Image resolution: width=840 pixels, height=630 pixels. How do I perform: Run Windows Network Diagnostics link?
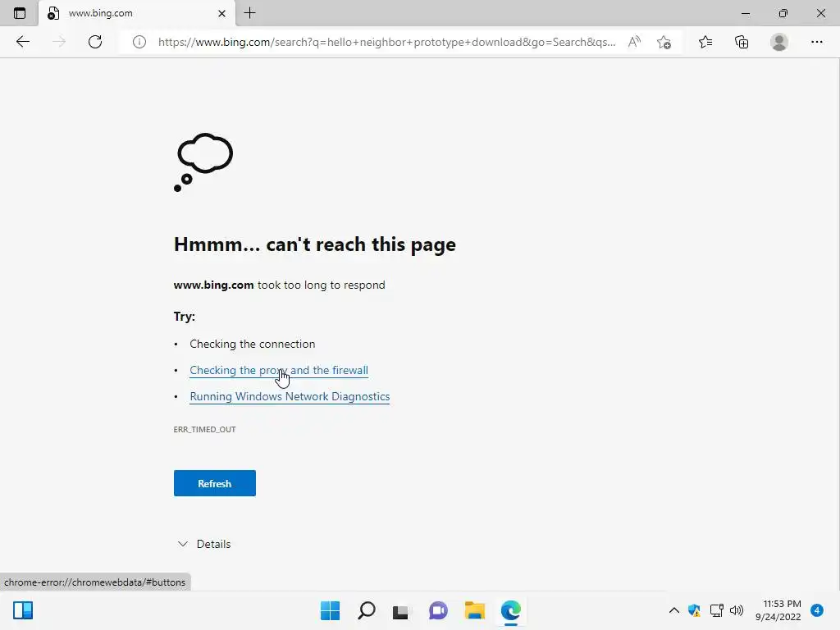pos(290,396)
